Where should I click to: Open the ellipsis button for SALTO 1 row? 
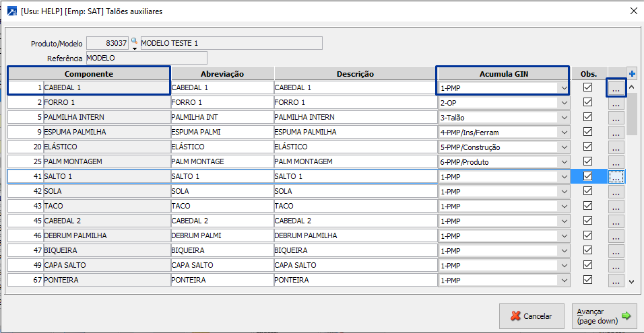(616, 176)
